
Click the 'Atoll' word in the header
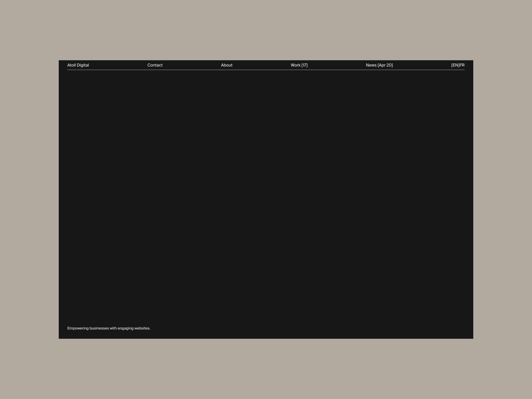pos(71,65)
